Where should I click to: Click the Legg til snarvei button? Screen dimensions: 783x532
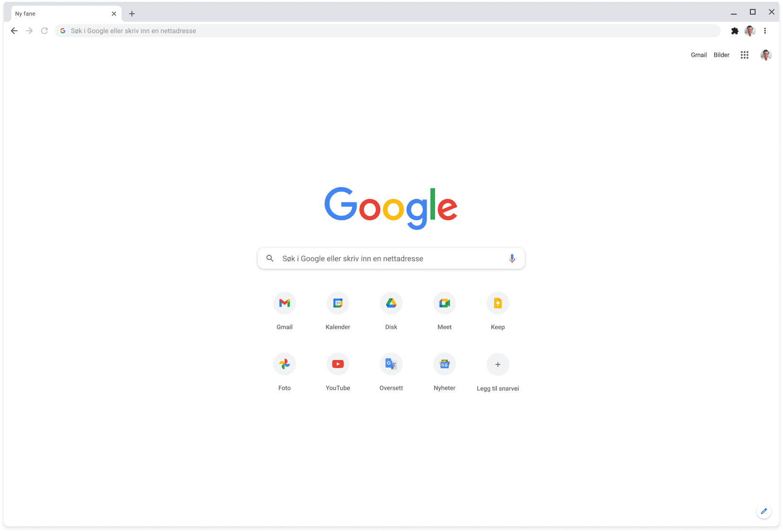[x=497, y=365]
